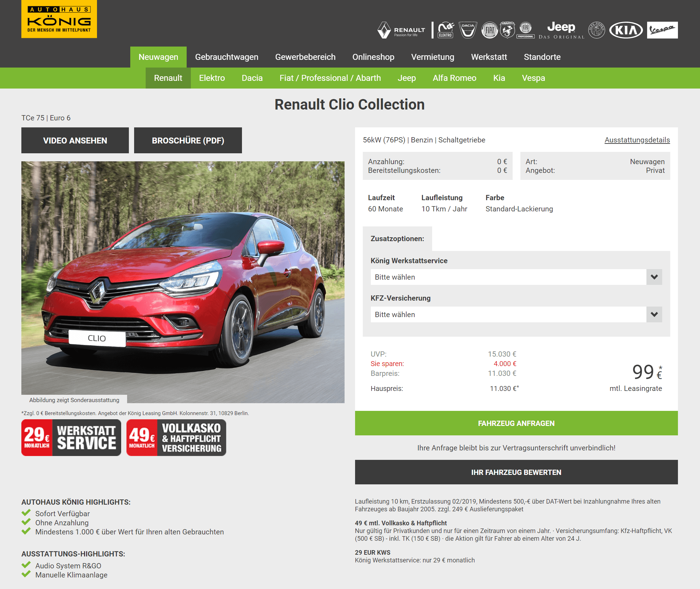The height and width of the screenshot is (589, 700).
Task: Click the 'Sofort Verfügbar' highlight
Action: [x=62, y=513]
